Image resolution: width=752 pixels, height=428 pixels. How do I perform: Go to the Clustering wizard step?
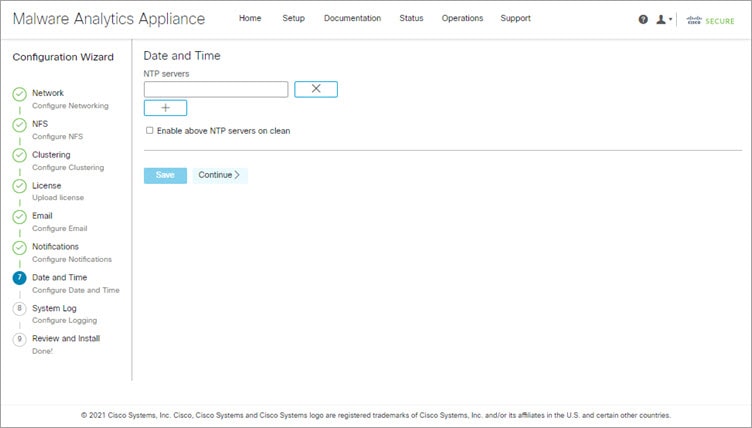(51, 155)
